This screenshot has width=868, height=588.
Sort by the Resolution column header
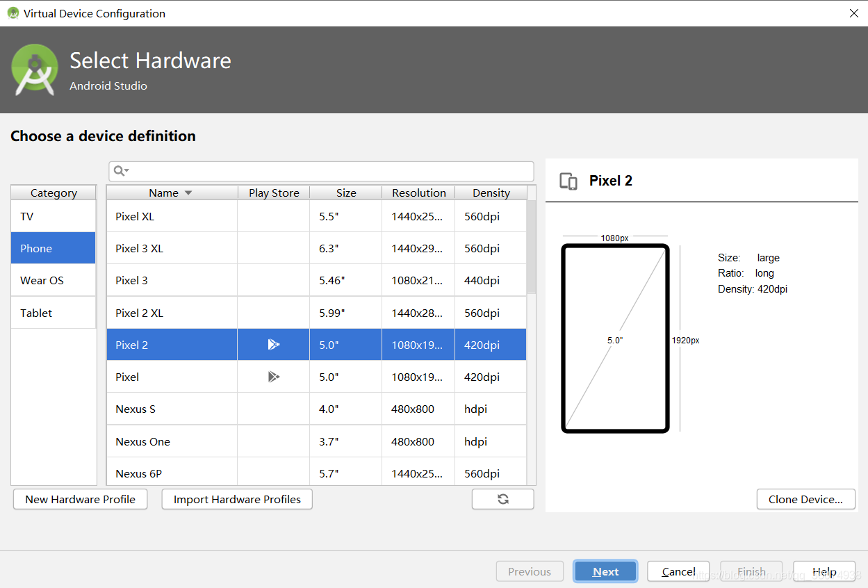click(x=419, y=193)
